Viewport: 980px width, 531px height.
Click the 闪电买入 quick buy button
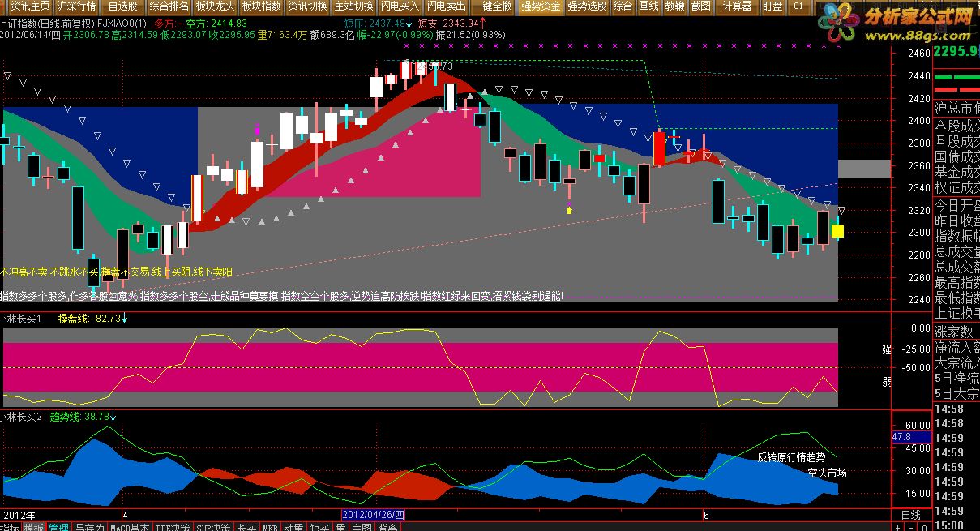pyautogui.click(x=400, y=6)
